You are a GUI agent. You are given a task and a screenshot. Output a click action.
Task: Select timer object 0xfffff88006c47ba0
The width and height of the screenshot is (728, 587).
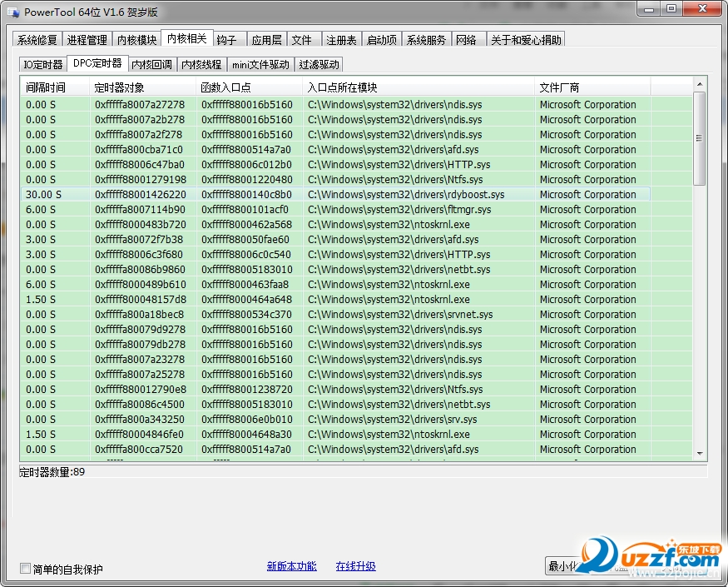[x=140, y=165]
